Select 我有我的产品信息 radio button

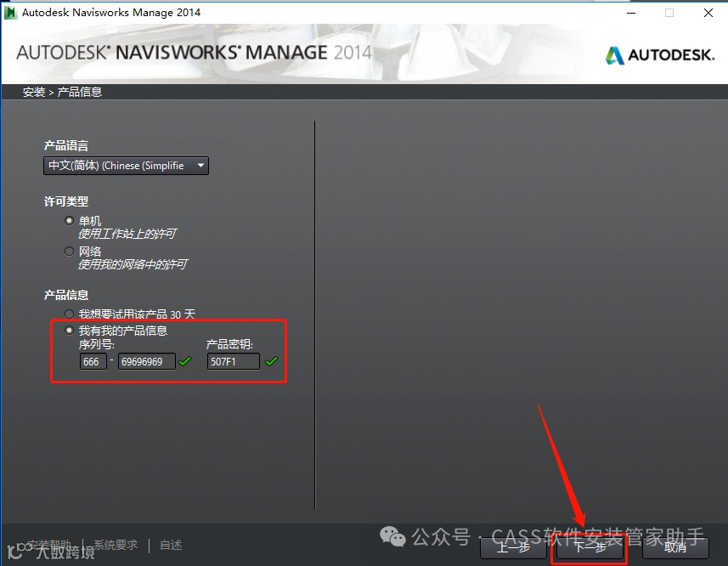(x=69, y=330)
